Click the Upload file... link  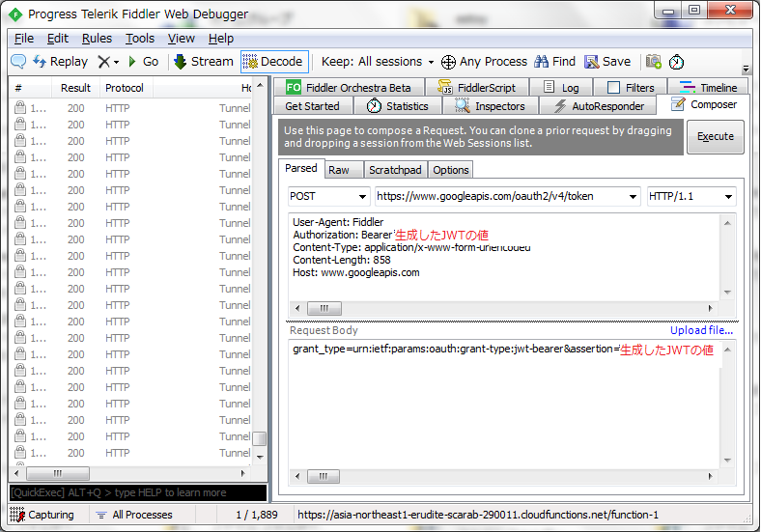pos(701,330)
